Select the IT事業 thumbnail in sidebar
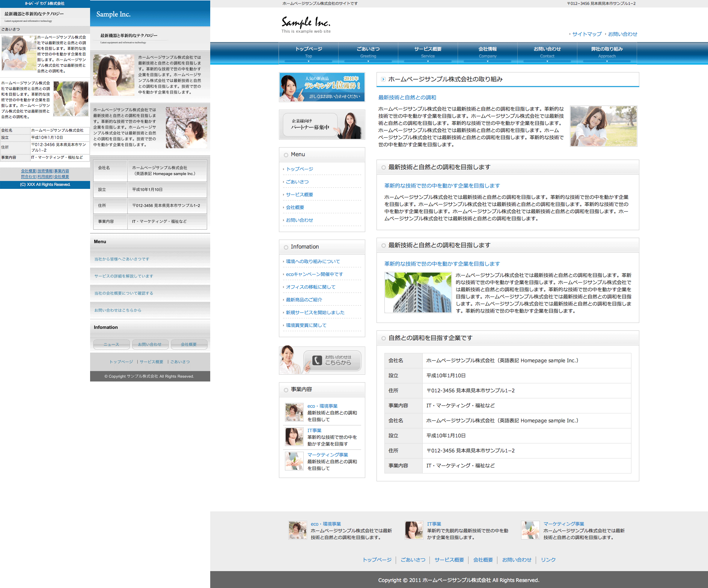This screenshot has height=588, width=708. point(294,437)
